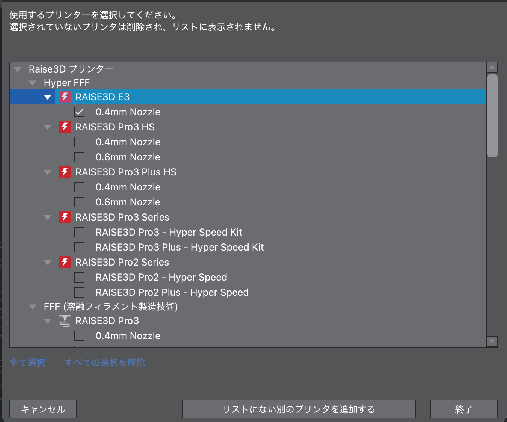Click the RAISE3D Pro3 - Hyper Speed Kit text
Image resolution: width=507 pixels, height=422 pixels.
click(169, 232)
